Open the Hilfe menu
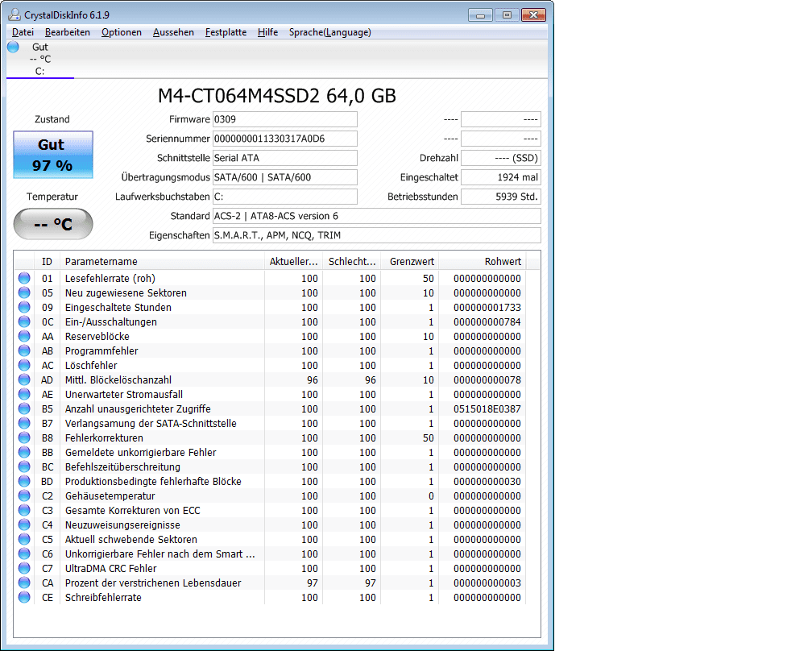The image size is (812, 651). click(267, 32)
